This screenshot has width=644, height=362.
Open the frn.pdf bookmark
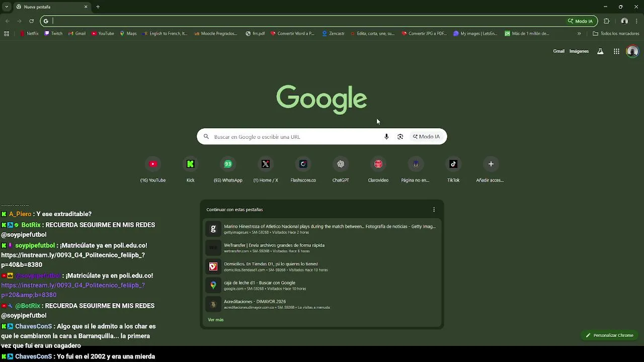click(255, 34)
